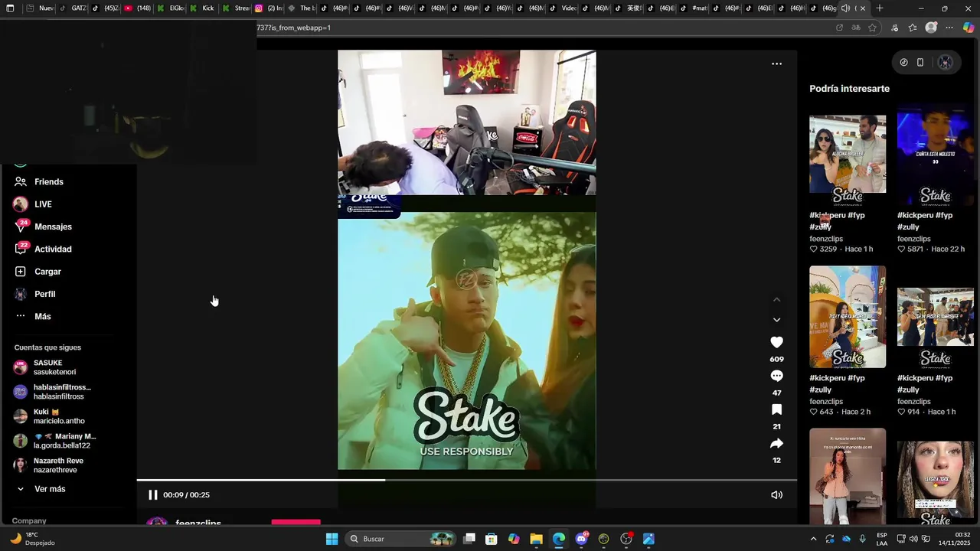This screenshot has width=980, height=551.
Task: Open SASUKE sasuketenori followed account
Action: click(x=54, y=367)
